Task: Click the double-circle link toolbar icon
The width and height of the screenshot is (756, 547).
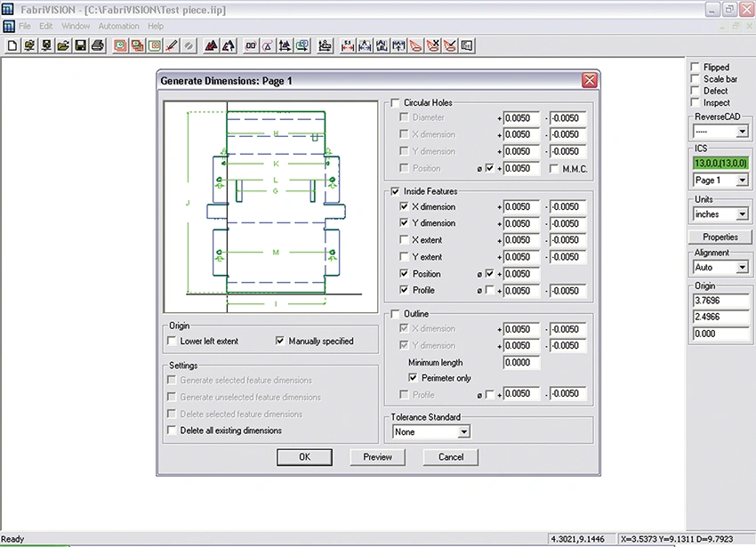Action: (x=250, y=46)
